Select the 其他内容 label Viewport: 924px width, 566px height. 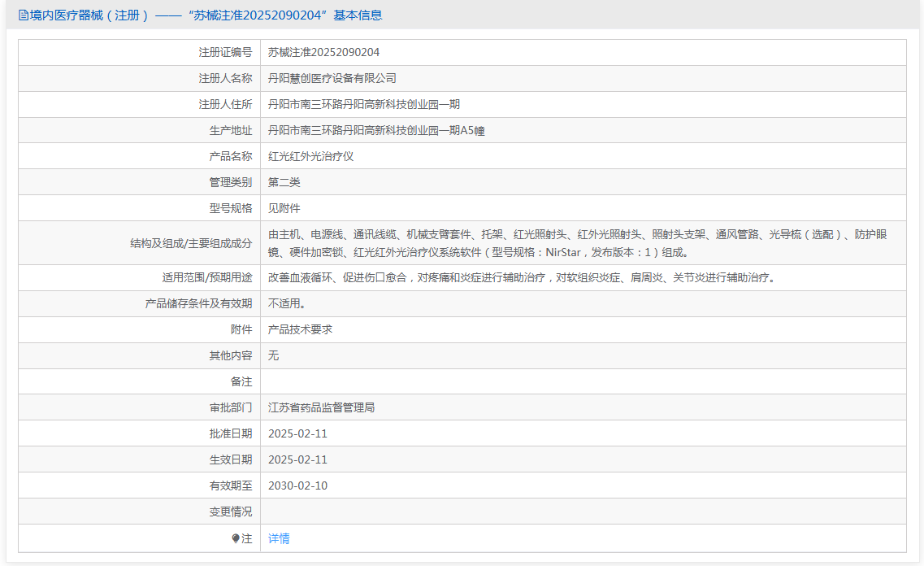point(231,355)
